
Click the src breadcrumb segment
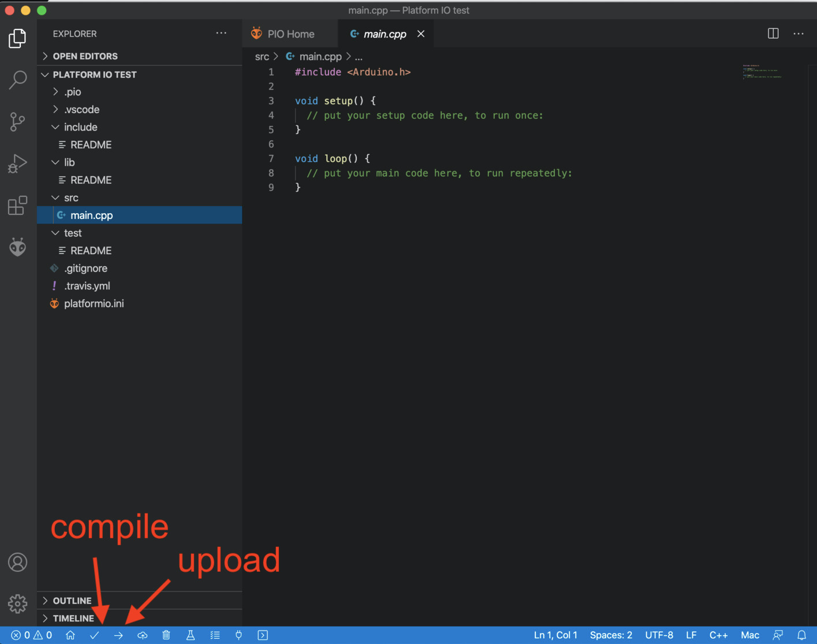[262, 57]
